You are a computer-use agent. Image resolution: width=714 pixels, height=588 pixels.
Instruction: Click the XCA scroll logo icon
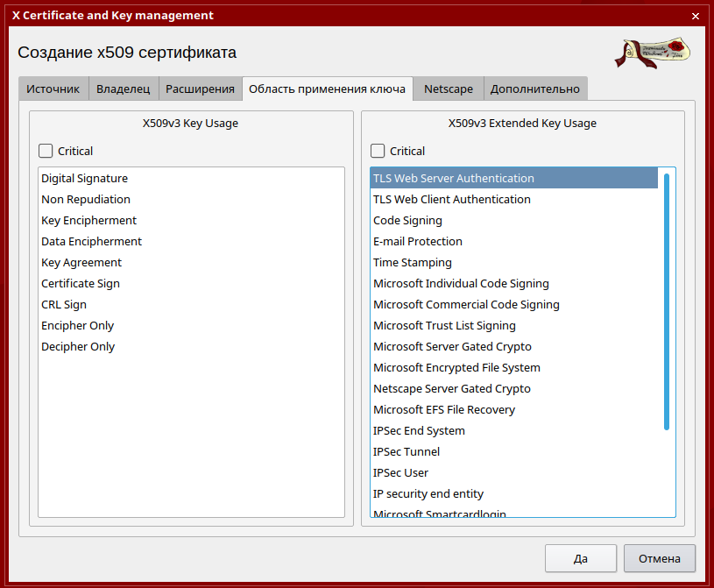click(x=651, y=53)
